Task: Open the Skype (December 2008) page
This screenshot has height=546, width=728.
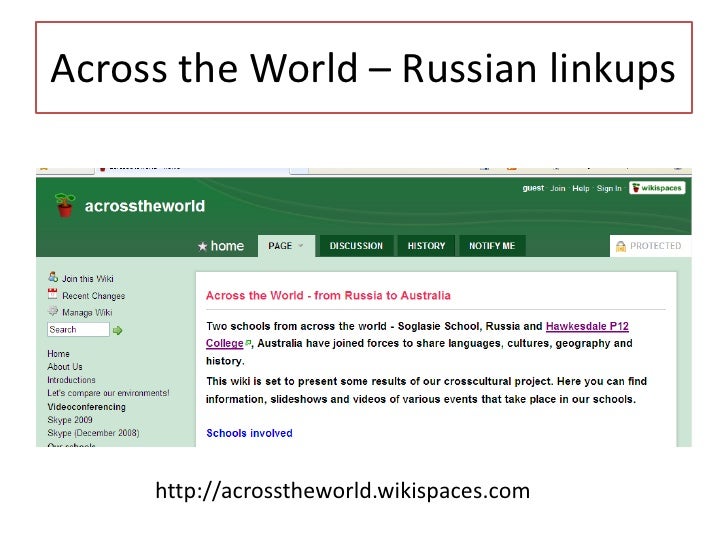Action: (93, 433)
